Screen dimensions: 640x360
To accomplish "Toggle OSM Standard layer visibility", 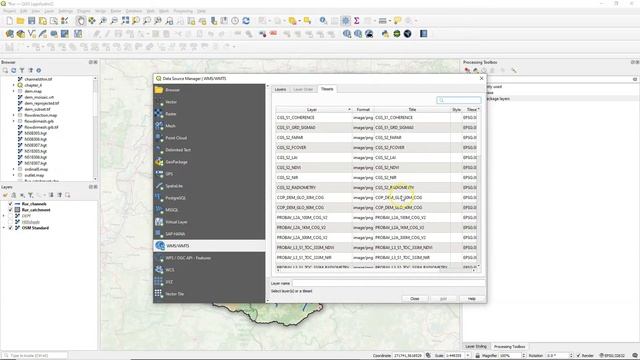I will (11, 228).
